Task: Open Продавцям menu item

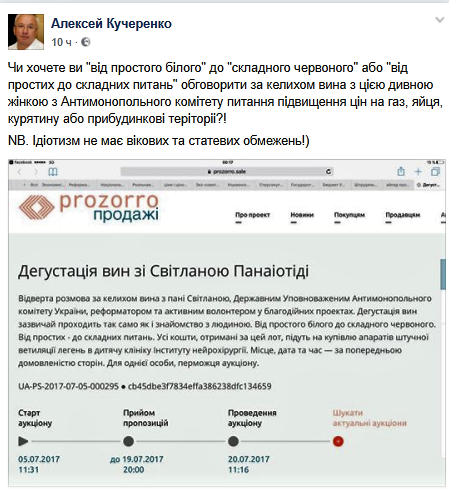Action: pos(403,215)
